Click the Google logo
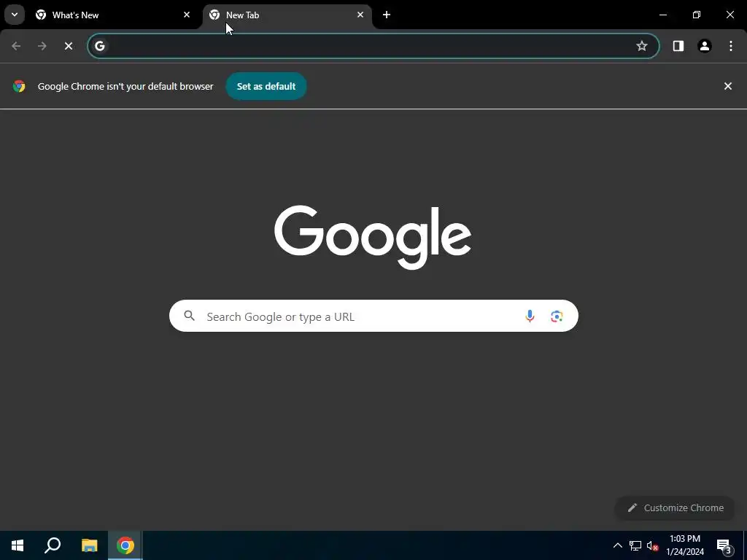 (373, 237)
